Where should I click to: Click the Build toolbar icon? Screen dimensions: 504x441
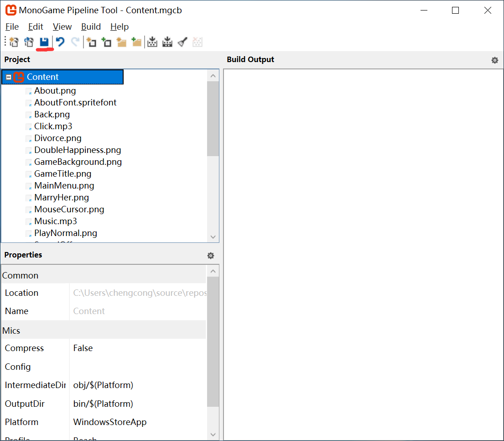pyautogui.click(x=152, y=42)
